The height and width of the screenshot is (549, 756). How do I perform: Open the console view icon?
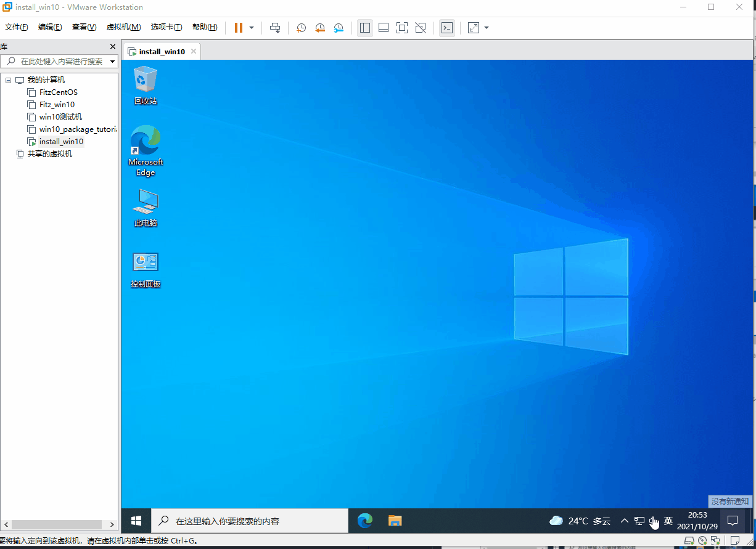pyautogui.click(x=447, y=28)
